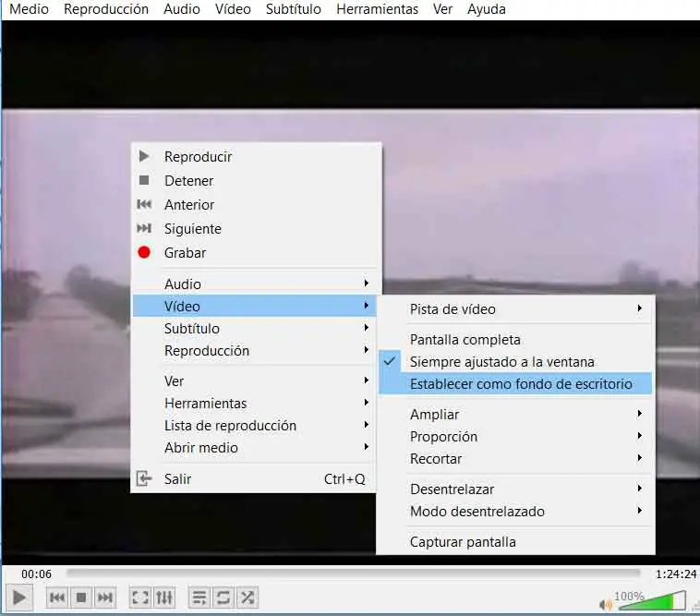Toggle Establecer como fondo de escritorio
This screenshot has width=700, height=616.
(x=515, y=383)
